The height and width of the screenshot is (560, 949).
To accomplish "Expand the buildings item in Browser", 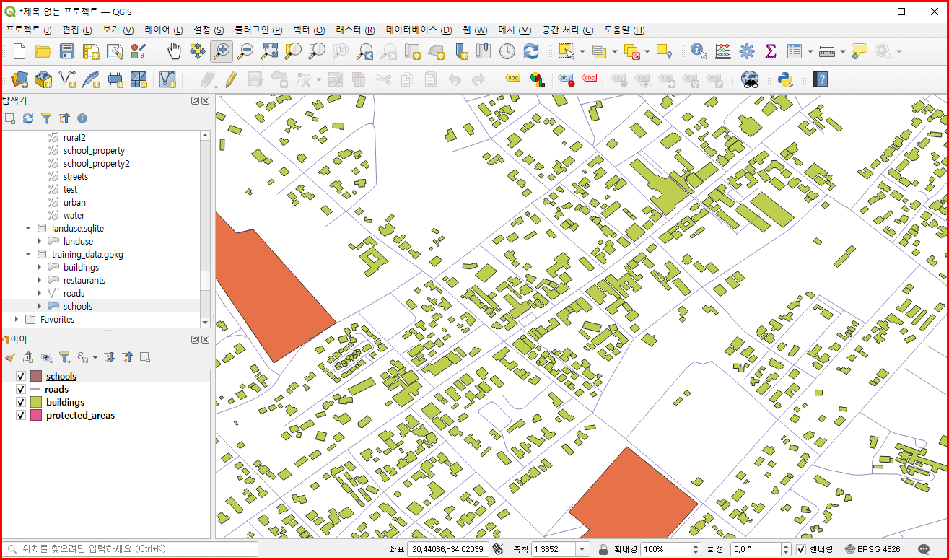I will 40,267.
